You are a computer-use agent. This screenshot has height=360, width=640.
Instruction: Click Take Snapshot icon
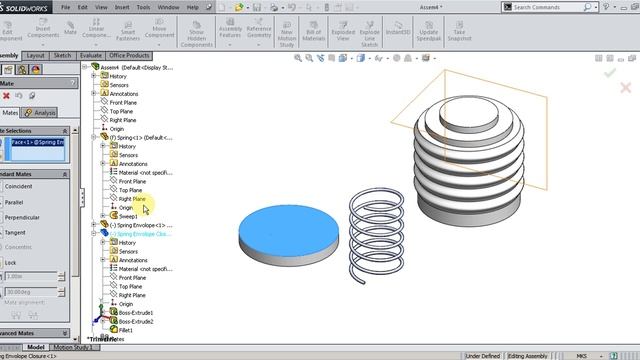(459, 31)
